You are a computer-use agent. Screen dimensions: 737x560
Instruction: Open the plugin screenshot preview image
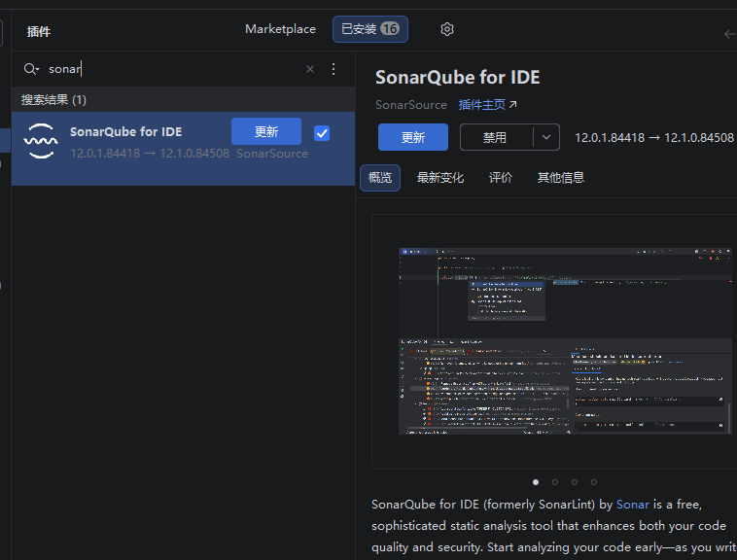click(x=566, y=341)
